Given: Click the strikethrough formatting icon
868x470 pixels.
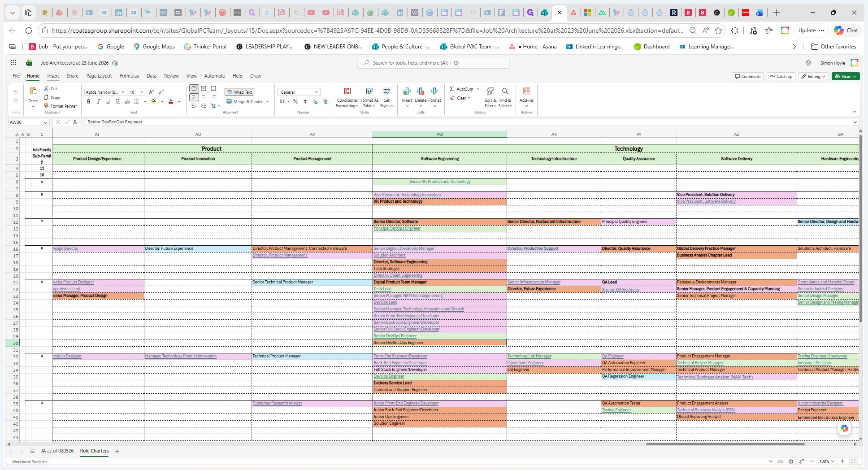Looking at the screenshot, I should point(127,101).
